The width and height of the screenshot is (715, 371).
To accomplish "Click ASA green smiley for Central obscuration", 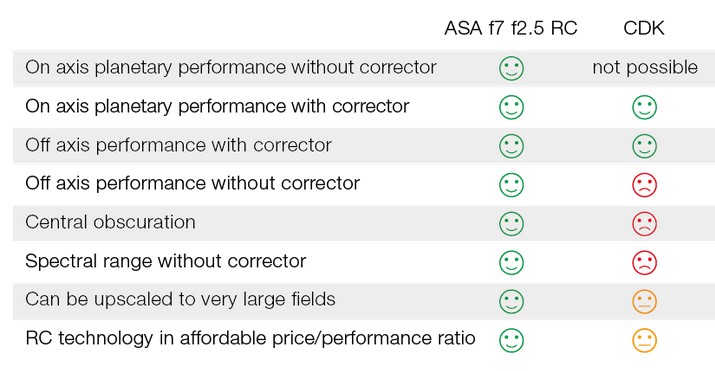I will (x=511, y=224).
